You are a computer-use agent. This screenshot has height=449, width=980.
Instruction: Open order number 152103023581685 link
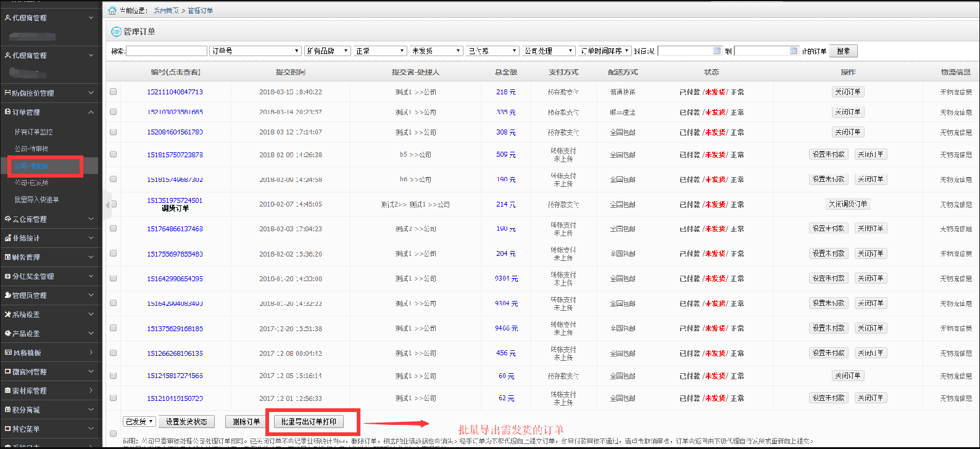click(175, 112)
